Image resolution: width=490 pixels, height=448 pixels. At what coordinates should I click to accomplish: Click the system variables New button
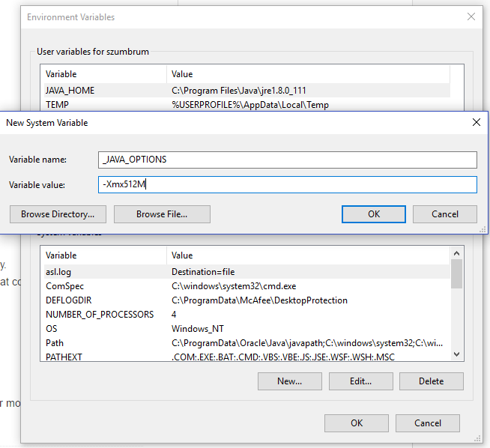289,381
